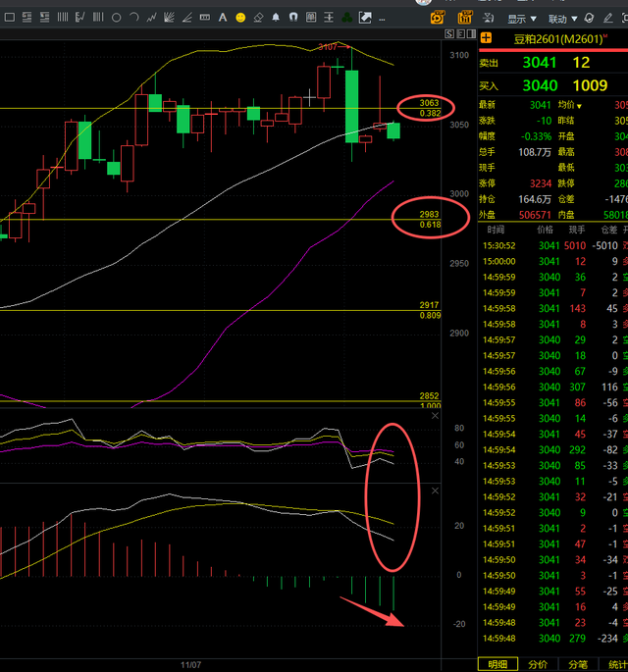
Task: Select the arc drawing tool
Action: point(134,18)
